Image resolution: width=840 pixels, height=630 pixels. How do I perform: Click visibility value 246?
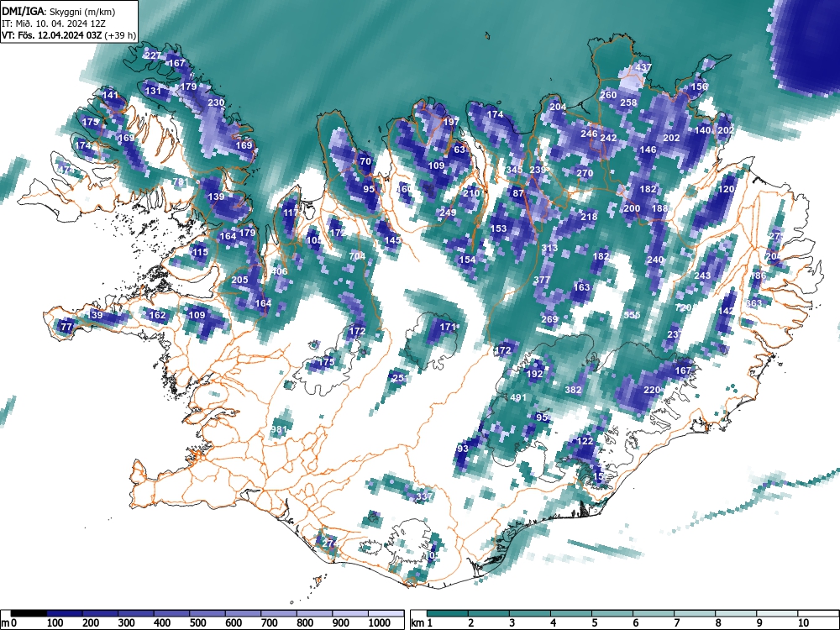click(x=589, y=134)
